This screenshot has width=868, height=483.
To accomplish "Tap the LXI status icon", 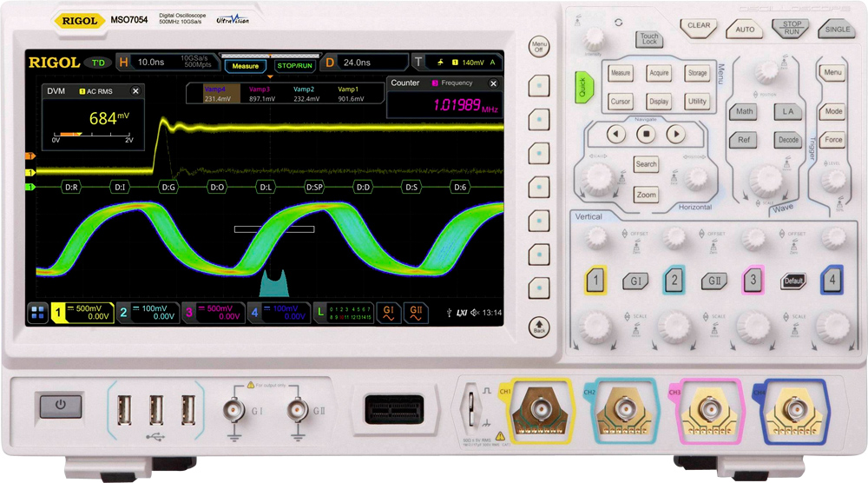I will tap(462, 313).
